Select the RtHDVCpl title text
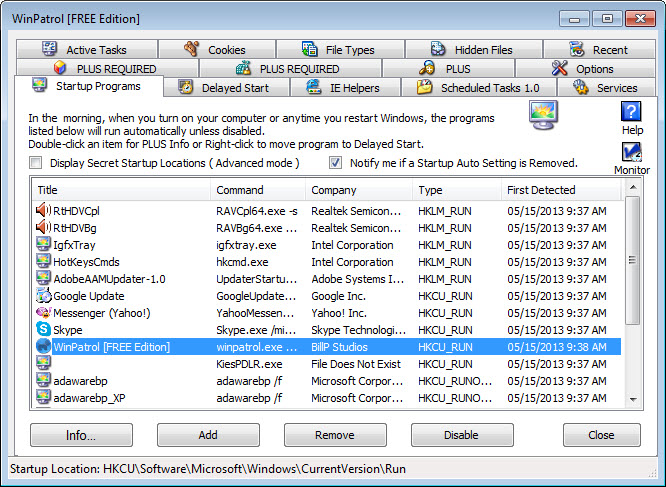The width and height of the screenshot is (666, 487). tap(76, 211)
